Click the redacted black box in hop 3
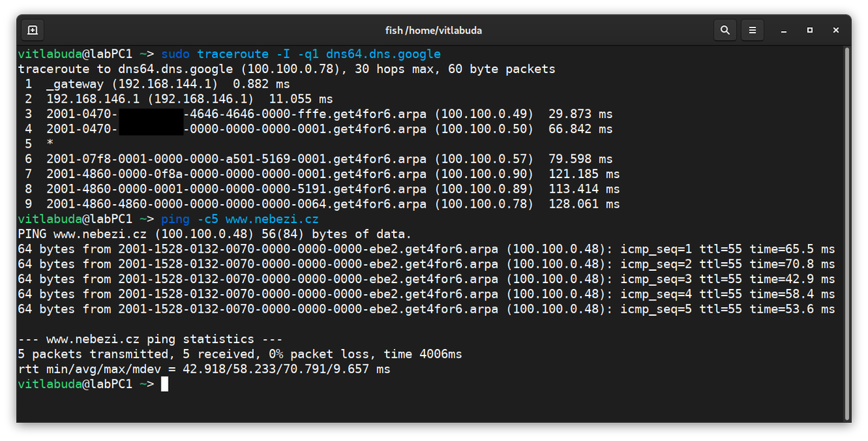This screenshot has height=441, width=868. [151, 114]
